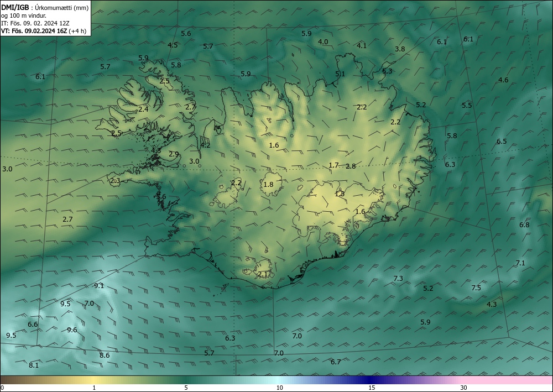553x392 pixels.
Task: Click the 'og 100 m vindur.' legend line
Action: [x=24, y=15]
